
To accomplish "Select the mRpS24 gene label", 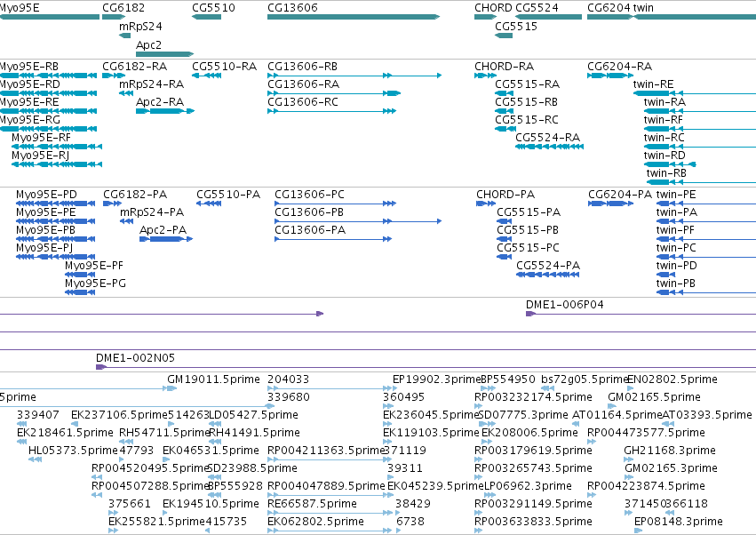I will coord(140,27).
